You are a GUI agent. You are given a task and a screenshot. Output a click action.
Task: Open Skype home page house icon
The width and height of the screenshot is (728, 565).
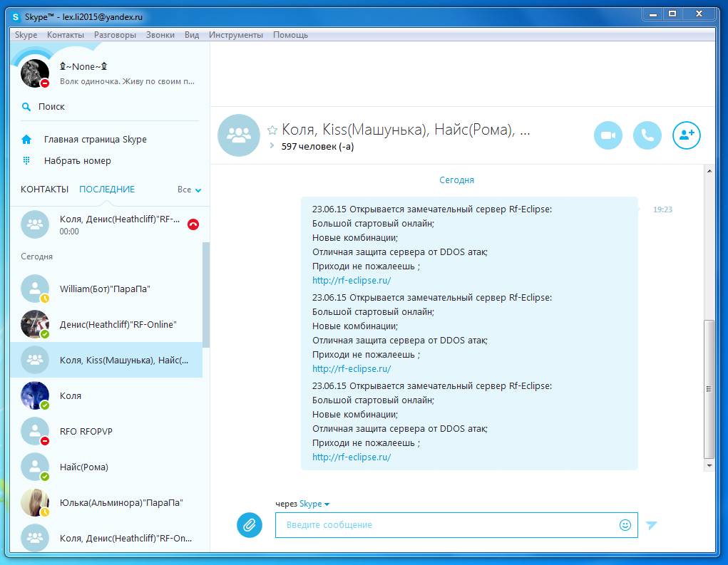click(26, 139)
